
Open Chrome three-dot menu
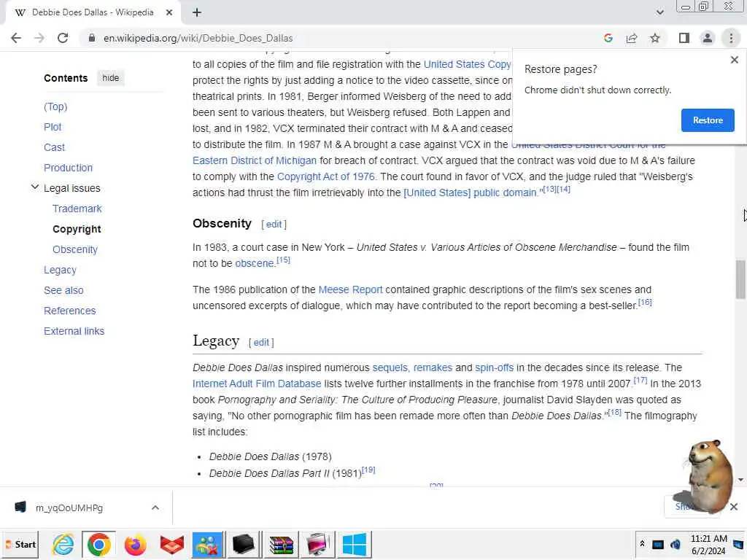731,38
